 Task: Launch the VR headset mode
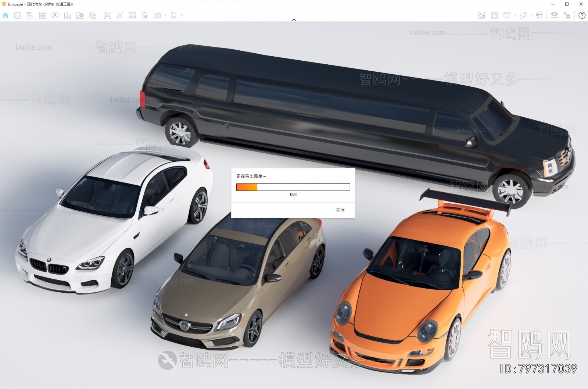tap(539, 15)
